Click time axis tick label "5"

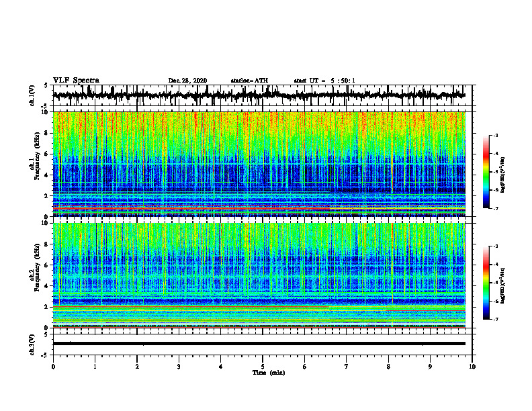(x=263, y=367)
